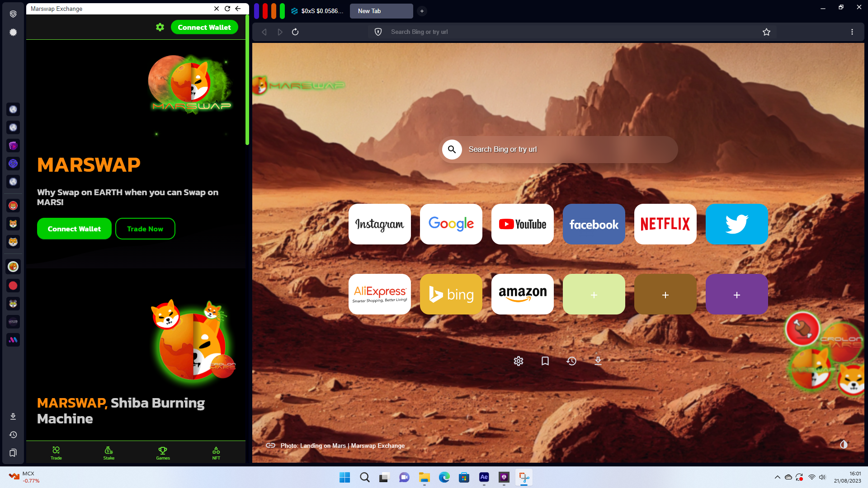Open Marswap panel green settings gear
The height and width of the screenshot is (488, 868).
pyautogui.click(x=160, y=27)
